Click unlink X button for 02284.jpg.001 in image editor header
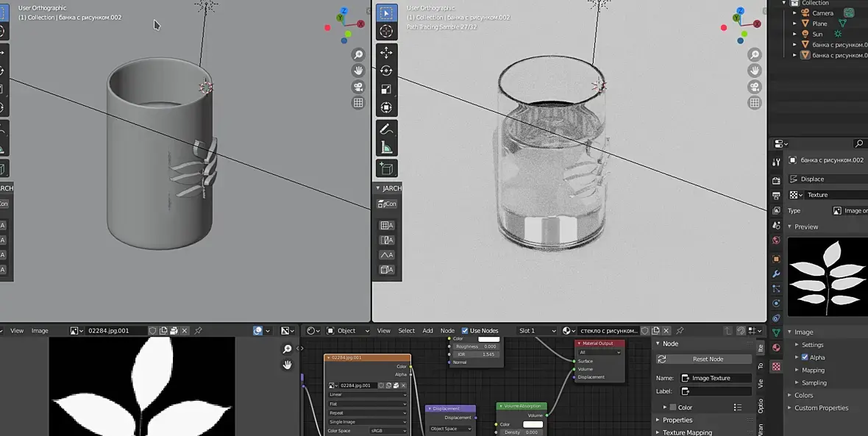Image resolution: width=868 pixels, height=436 pixels. click(185, 331)
